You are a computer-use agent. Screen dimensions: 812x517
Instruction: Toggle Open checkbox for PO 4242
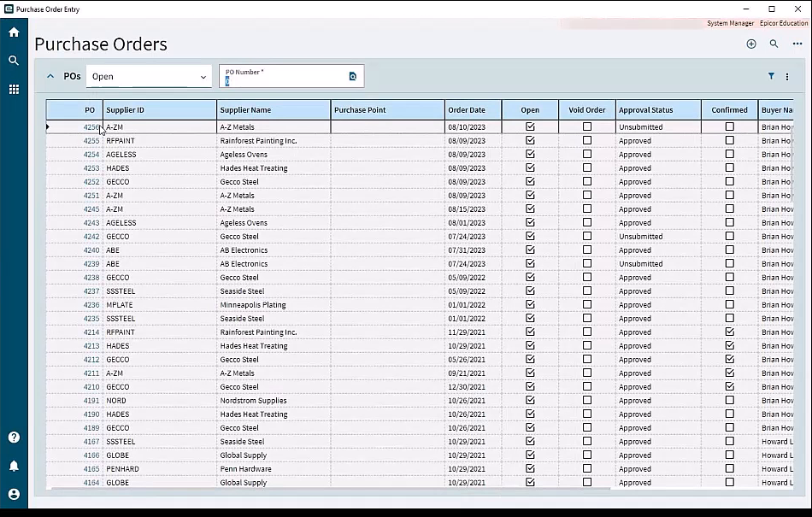[x=530, y=236]
